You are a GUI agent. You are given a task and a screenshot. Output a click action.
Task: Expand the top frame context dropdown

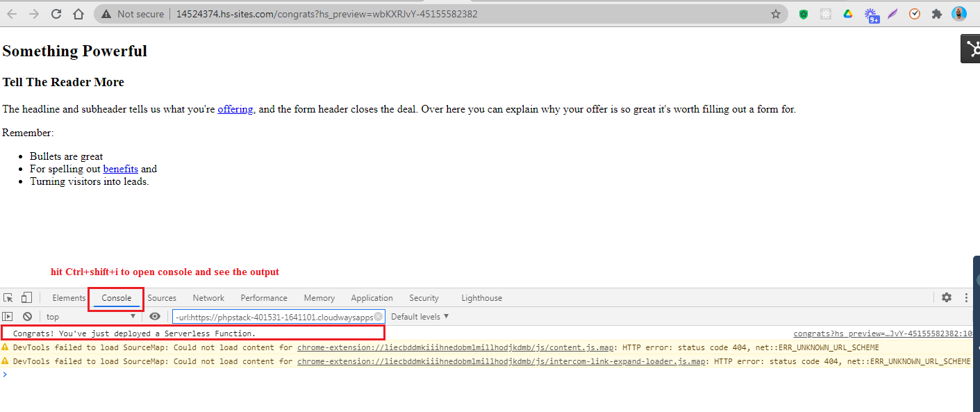[90, 316]
